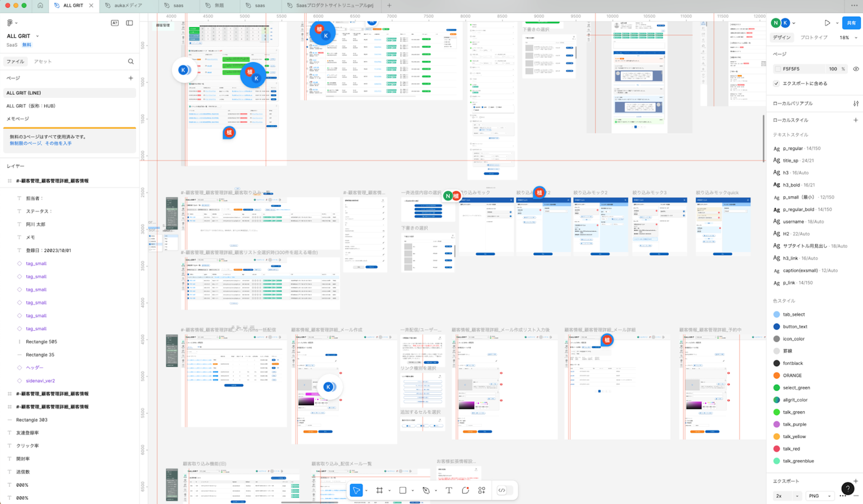Image resolution: width=863 pixels, height=504 pixels.
Task: Open export more options ellipsis
Action: pos(843,496)
